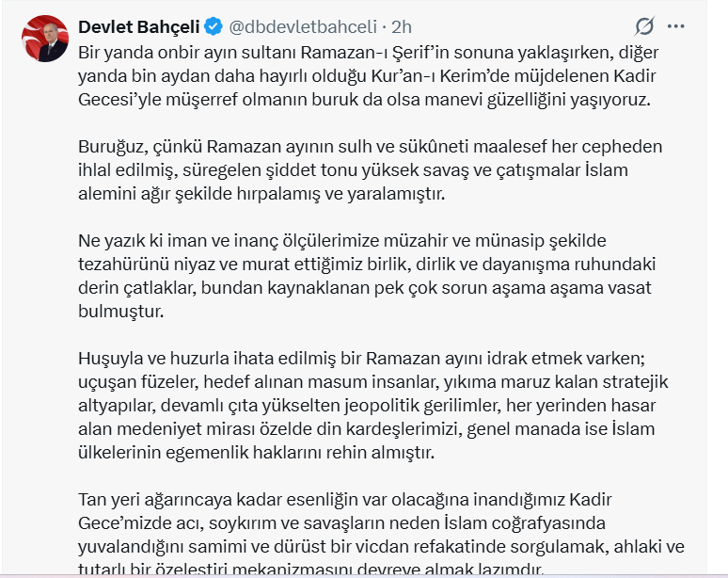Click the Grok explain-post icon

coord(644,26)
